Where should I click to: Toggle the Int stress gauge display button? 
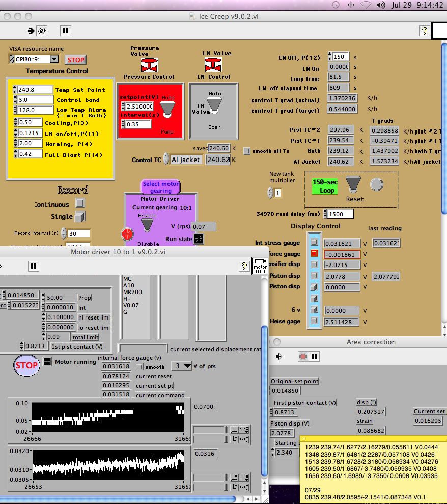[315, 243]
